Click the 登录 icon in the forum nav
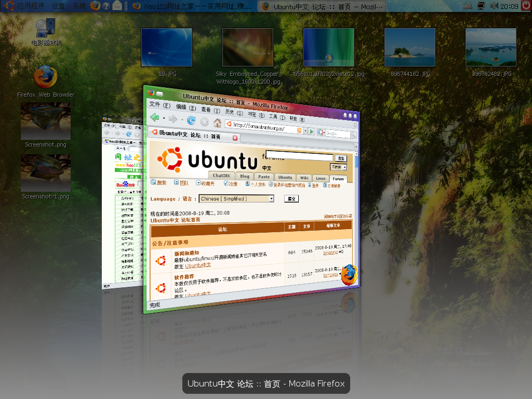Screen dimensions: 532x399 tap(310, 185)
